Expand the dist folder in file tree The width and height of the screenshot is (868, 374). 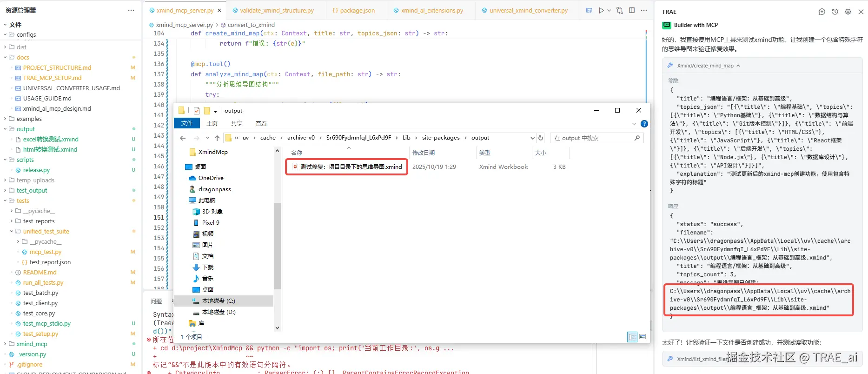[5, 47]
